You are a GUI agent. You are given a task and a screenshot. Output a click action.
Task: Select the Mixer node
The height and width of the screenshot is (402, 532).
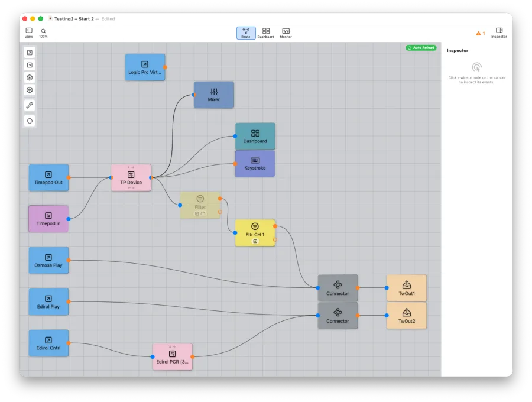tap(214, 95)
